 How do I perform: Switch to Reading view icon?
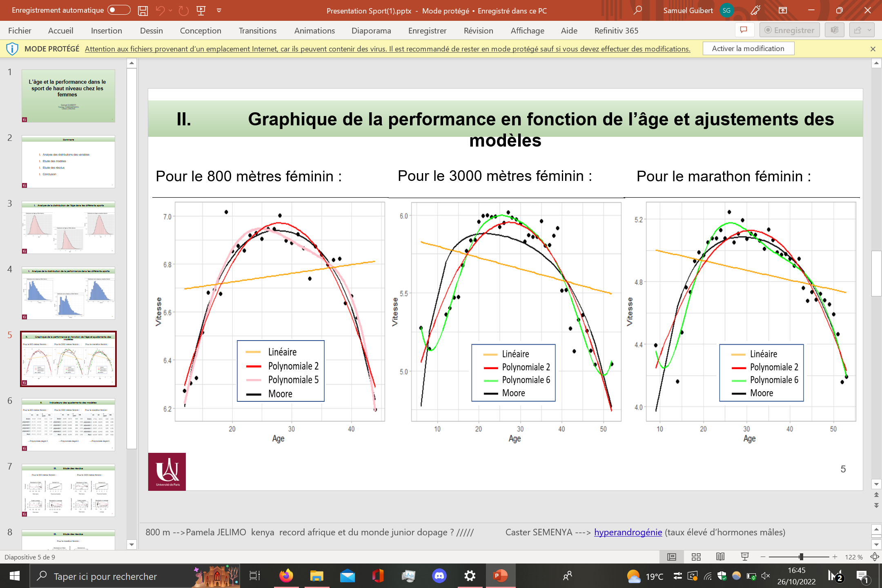pos(721,557)
